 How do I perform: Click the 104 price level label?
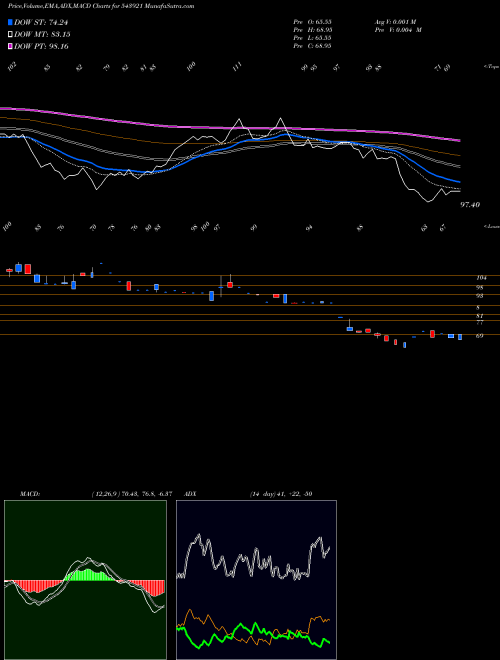[481, 278]
